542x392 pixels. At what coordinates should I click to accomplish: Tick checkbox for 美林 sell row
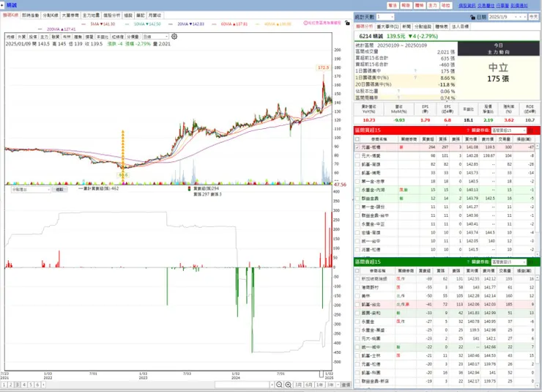pyautogui.click(x=357, y=296)
